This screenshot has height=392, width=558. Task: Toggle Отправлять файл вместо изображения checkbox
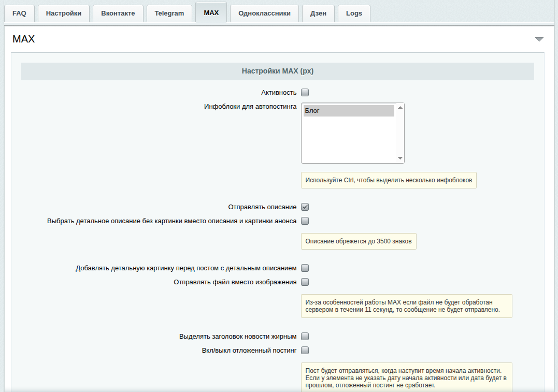click(305, 282)
